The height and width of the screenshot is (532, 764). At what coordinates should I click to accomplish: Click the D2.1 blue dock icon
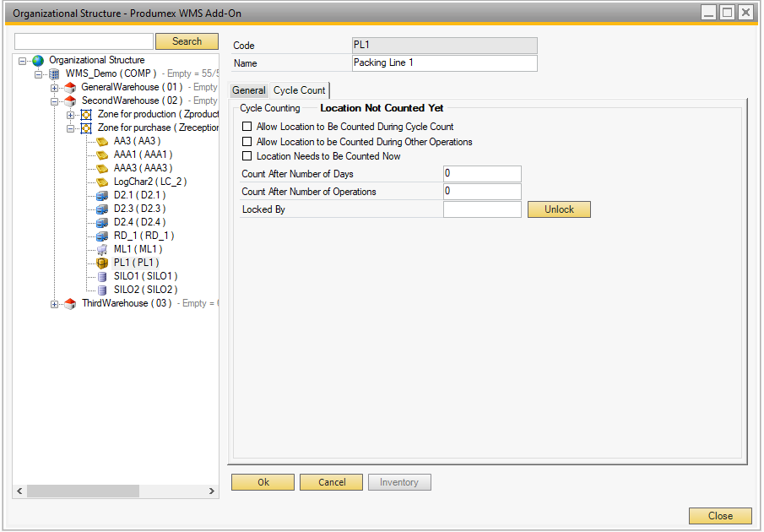[102, 196]
